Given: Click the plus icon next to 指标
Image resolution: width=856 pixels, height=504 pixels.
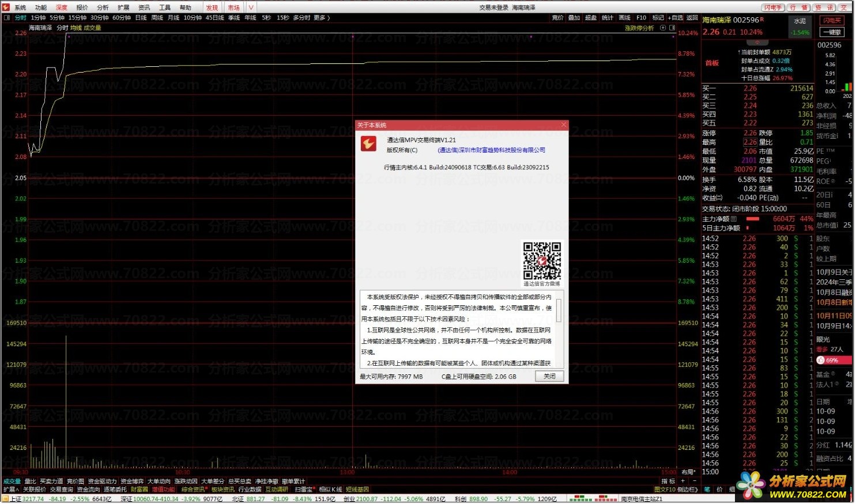Looking at the screenshot, I should (683, 481).
